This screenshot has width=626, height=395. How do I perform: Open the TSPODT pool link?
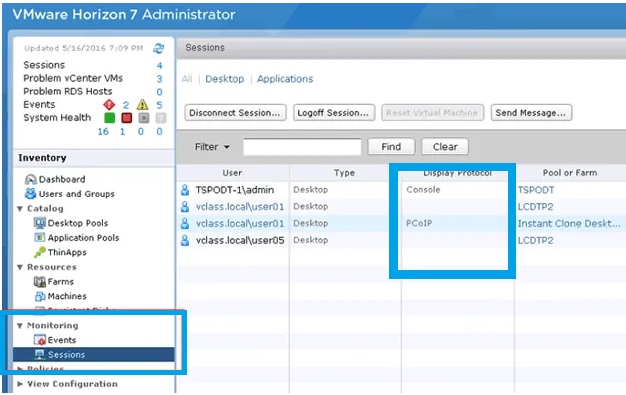pyautogui.click(x=536, y=190)
